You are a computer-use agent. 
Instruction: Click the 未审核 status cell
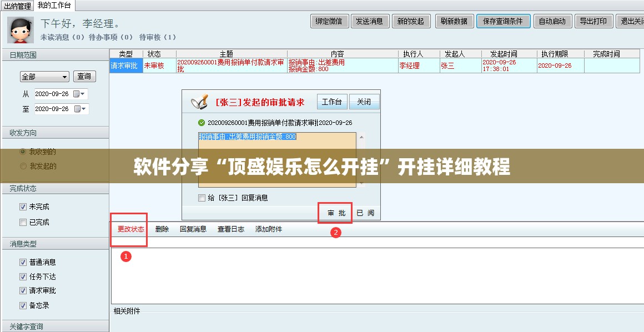click(x=159, y=66)
